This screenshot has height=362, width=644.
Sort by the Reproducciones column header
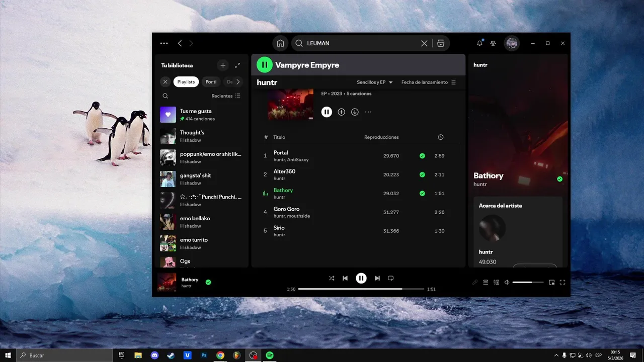381,137
